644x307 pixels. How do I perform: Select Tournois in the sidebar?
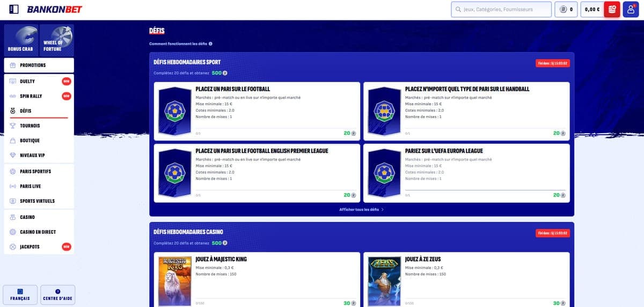point(39,126)
